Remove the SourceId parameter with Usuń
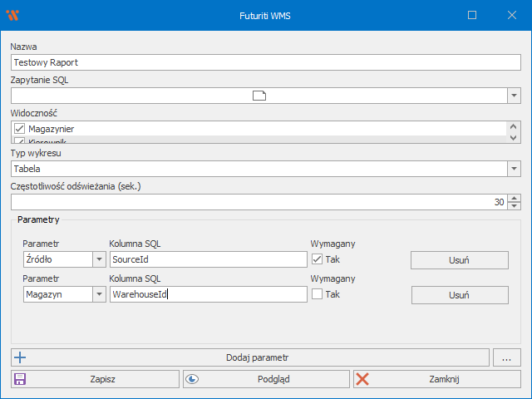Screen dimensions: 532x399 [459, 260]
